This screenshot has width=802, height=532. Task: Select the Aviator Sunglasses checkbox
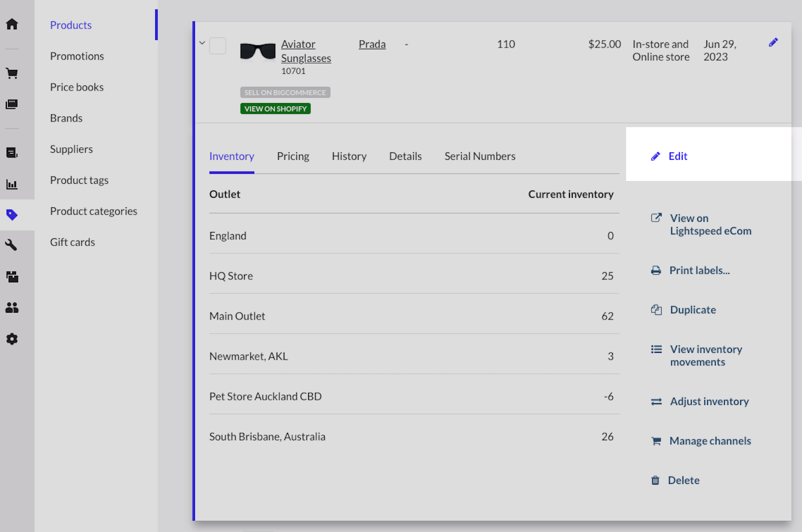[x=218, y=46]
